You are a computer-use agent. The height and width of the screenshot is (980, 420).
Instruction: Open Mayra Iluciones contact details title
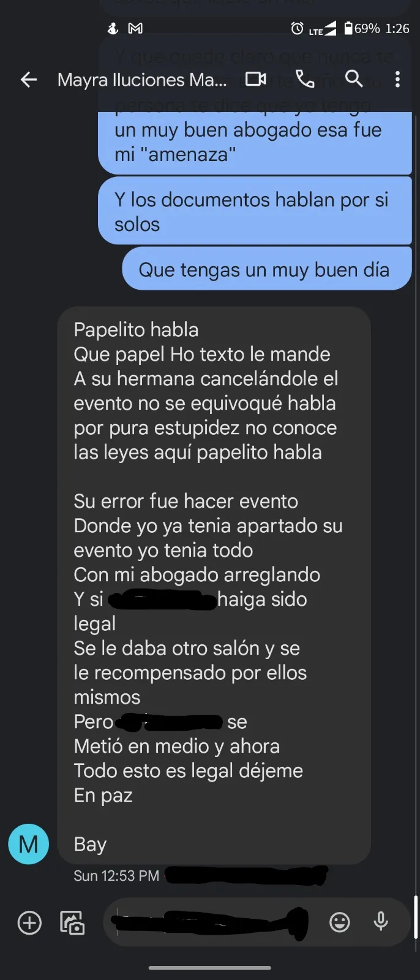point(142,80)
